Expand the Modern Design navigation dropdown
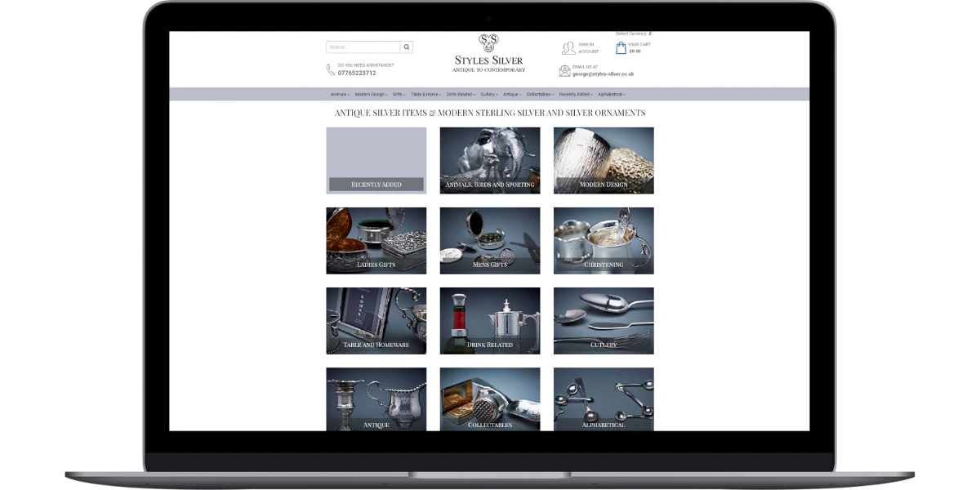This screenshot has width=980, height=490. 371,95
